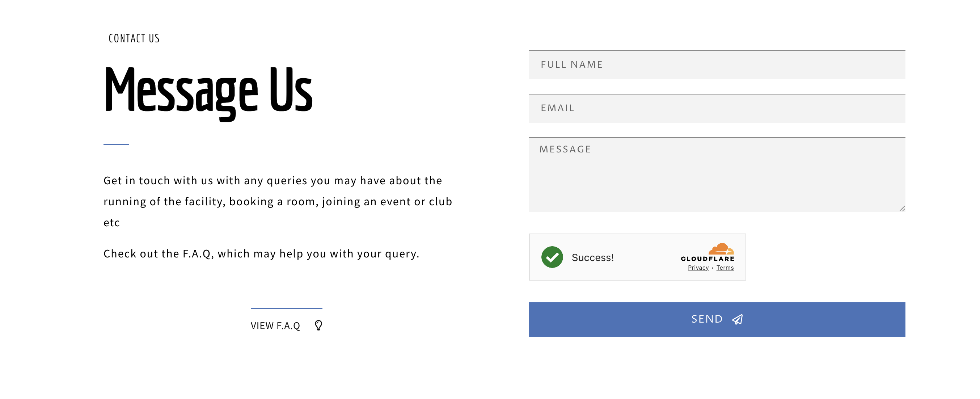The image size is (980, 399).
Task: Click the Full Name input field
Action: coord(717,65)
